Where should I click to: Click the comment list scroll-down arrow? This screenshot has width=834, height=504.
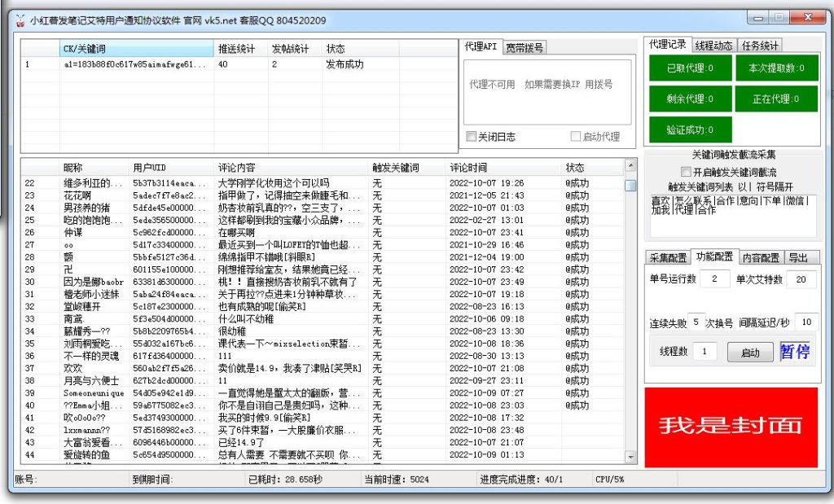[630, 457]
